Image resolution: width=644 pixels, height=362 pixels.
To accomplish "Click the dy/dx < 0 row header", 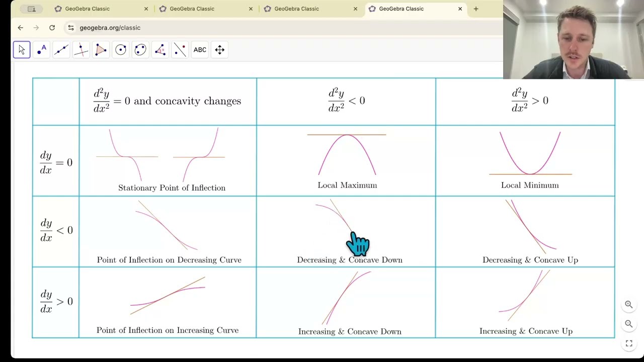I will (56, 230).
